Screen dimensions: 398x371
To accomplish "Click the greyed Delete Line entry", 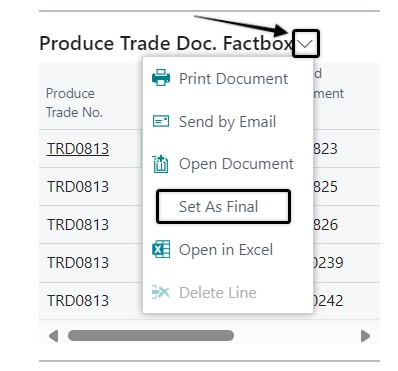I will [228, 293].
